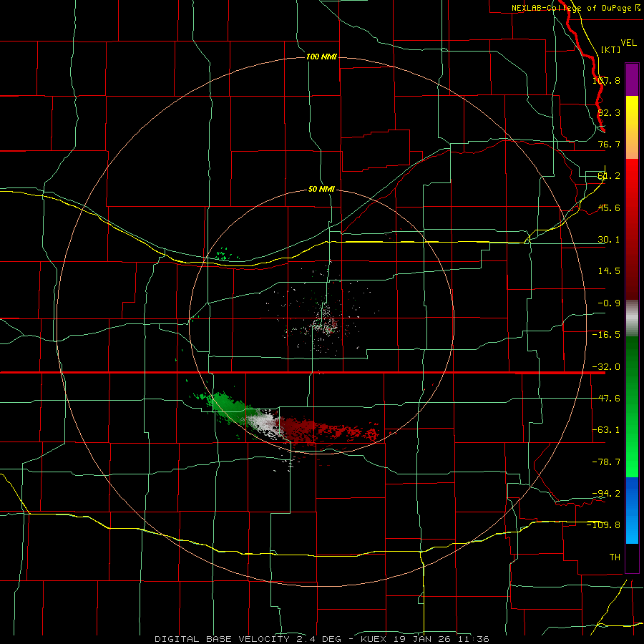Click the -0.9 value on velocity scale
644x644 pixels.
[609, 303]
